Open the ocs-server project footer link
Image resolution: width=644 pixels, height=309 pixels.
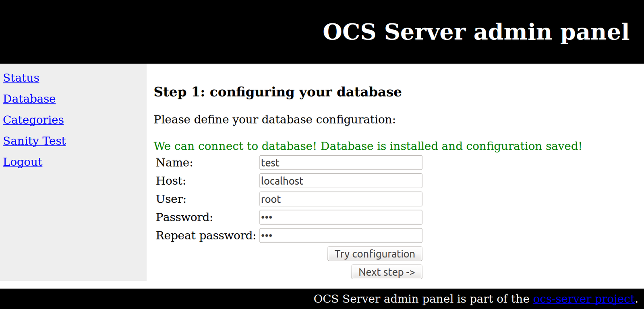pyautogui.click(x=584, y=299)
